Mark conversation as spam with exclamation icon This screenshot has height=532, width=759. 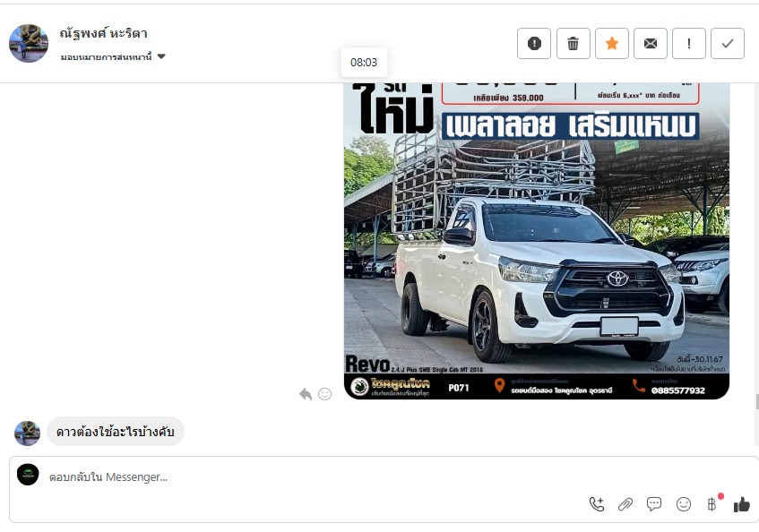coord(534,44)
